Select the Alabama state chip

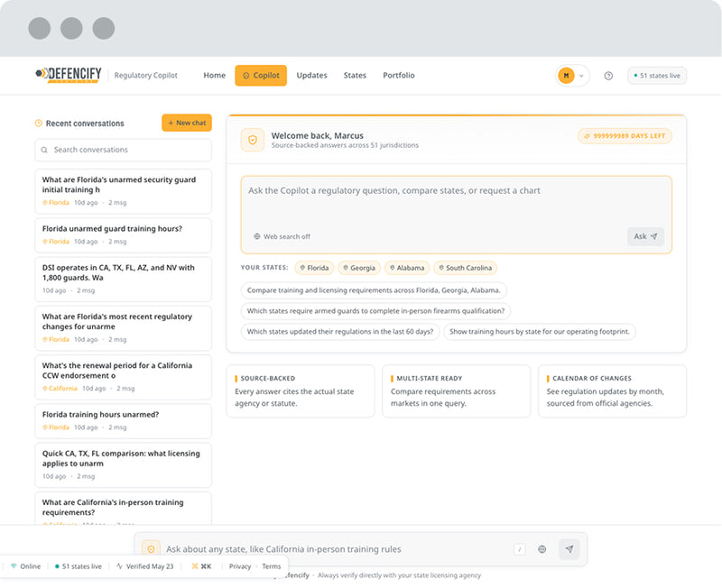tap(407, 268)
